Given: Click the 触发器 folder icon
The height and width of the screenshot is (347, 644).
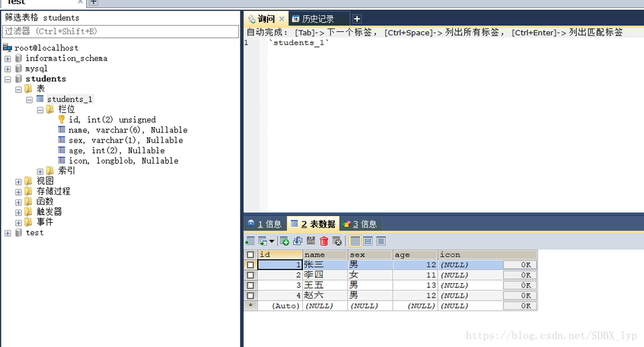Looking at the screenshot, I should (28, 211).
